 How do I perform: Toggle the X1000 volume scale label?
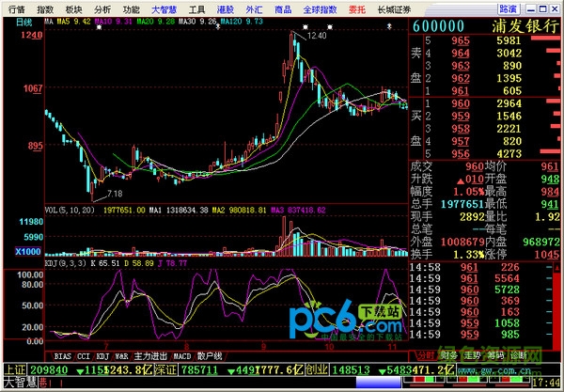click(x=27, y=251)
